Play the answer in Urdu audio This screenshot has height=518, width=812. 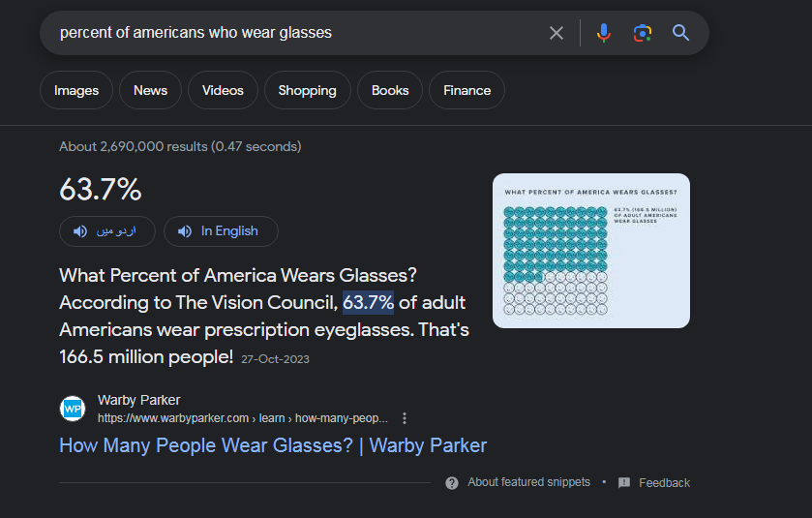[x=107, y=231]
